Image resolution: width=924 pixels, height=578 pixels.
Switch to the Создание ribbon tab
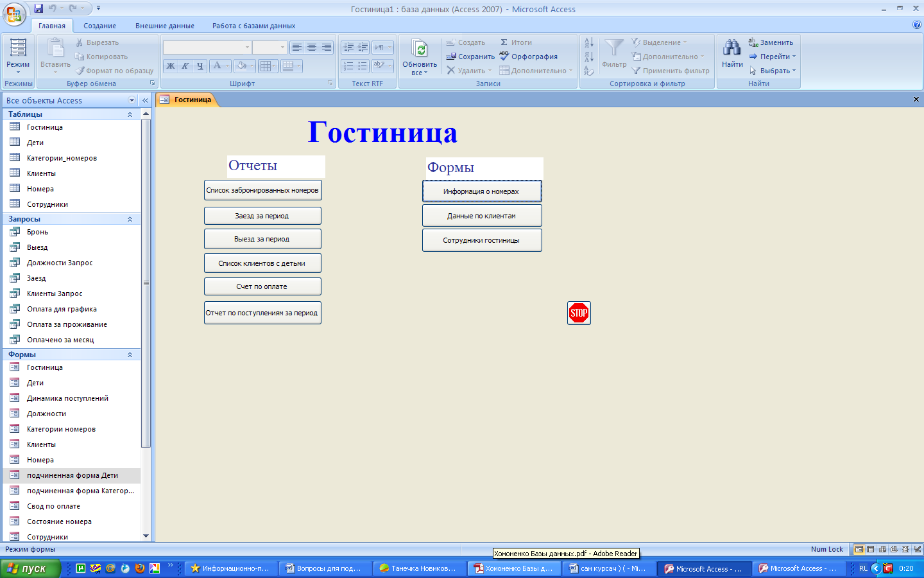coord(99,26)
